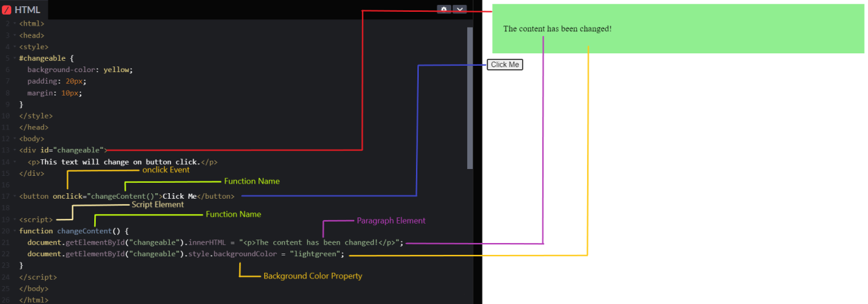Image resolution: width=868 pixels, height=304 pixels.
Task: Click line number 22 in the gutter
Action: coord(6,254)
